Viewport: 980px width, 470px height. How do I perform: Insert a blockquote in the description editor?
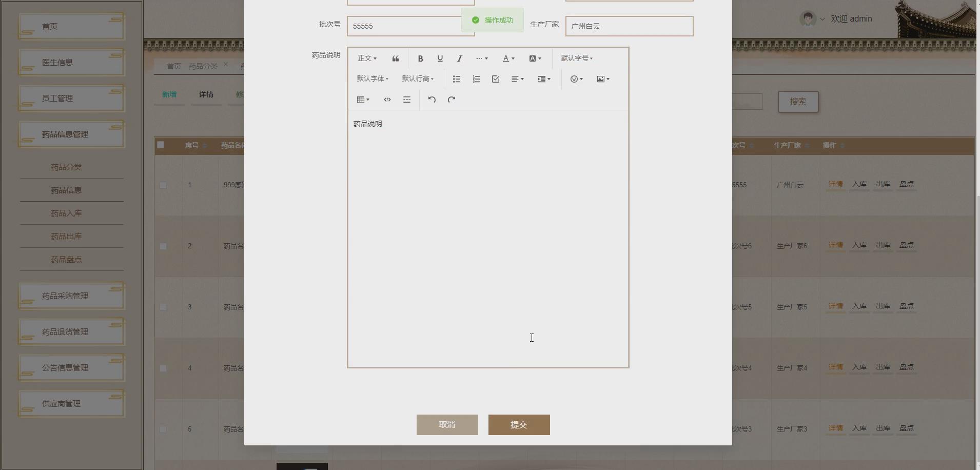pos(395,58)
